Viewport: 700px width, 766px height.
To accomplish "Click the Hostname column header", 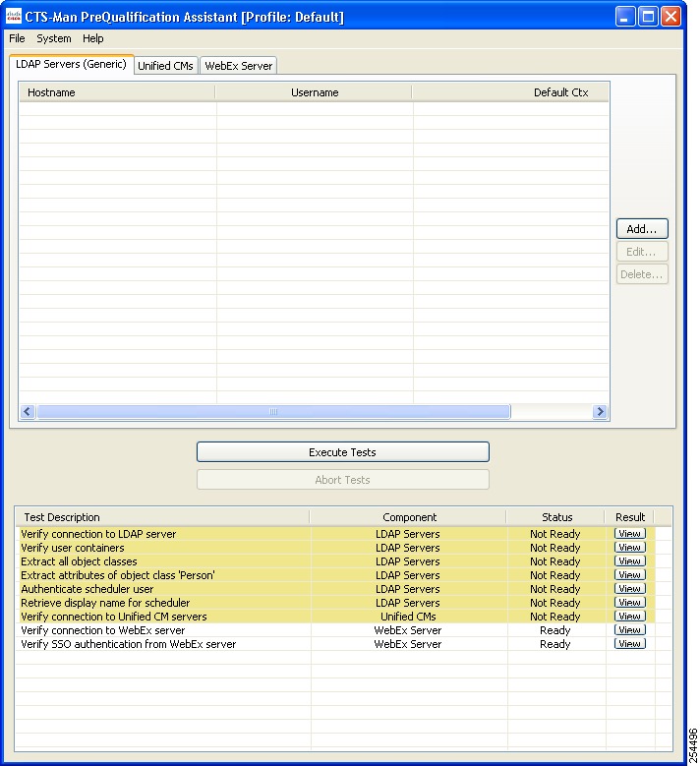I will click(117, 92).
